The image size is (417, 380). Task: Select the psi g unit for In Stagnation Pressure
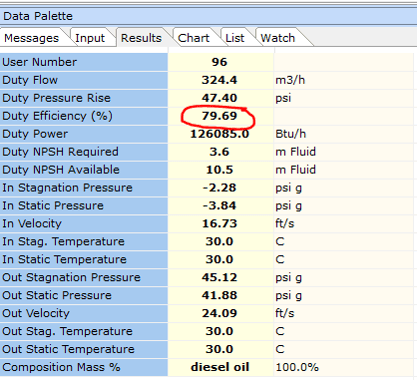tap(289, 188)
